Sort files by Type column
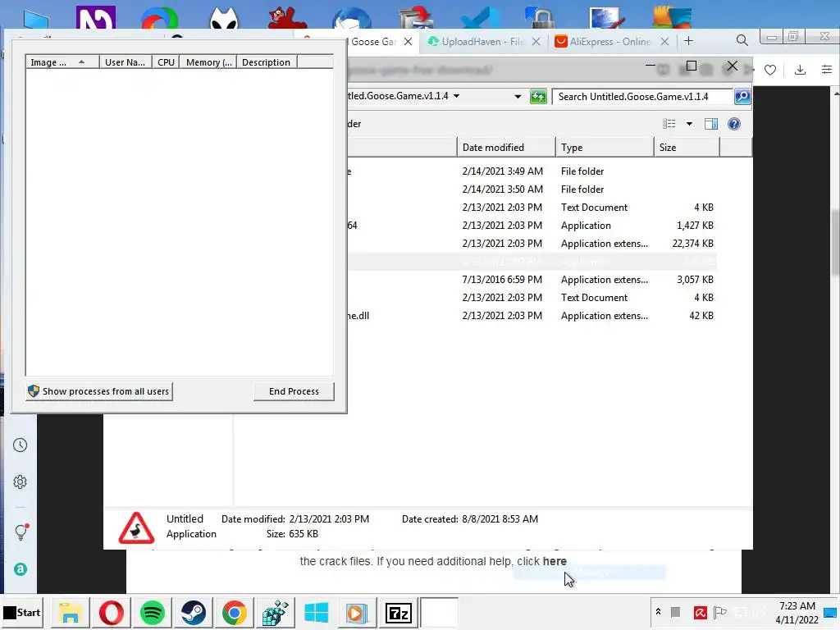Image resolution: width=840 pixels, height=630 pixels. tap(605, 148)
